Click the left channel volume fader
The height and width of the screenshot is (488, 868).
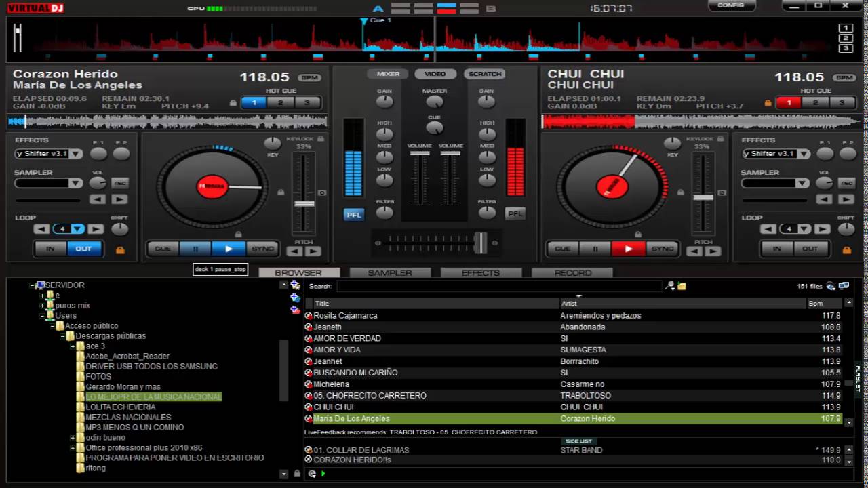pyautogui.click(x=420, y=154)
